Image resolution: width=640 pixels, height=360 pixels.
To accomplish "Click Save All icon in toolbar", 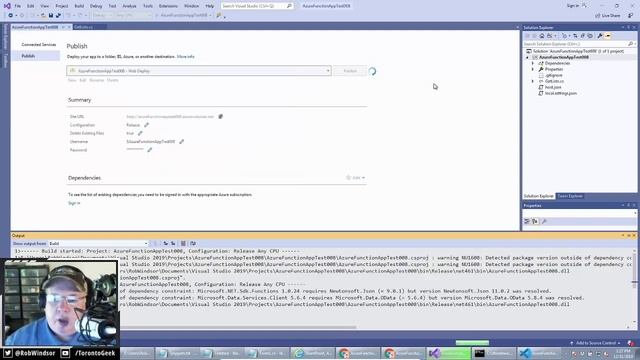I will [x=58, y=16].
